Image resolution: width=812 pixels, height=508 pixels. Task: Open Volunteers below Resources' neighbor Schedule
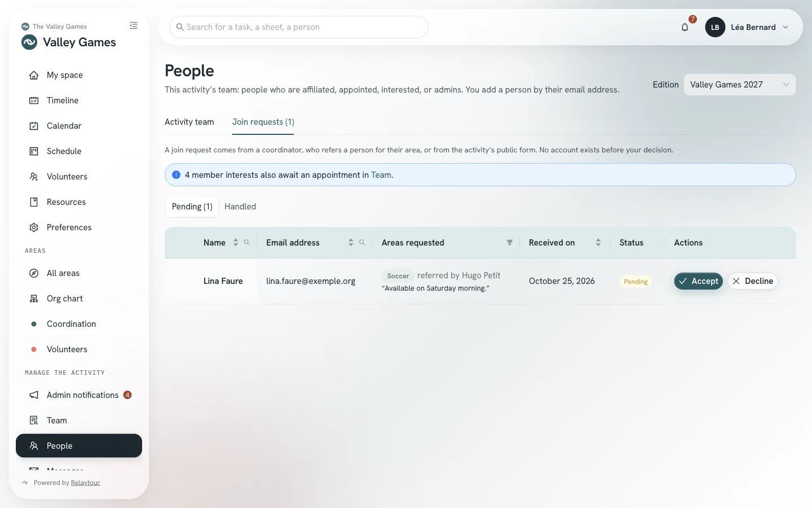click(79, 177)
